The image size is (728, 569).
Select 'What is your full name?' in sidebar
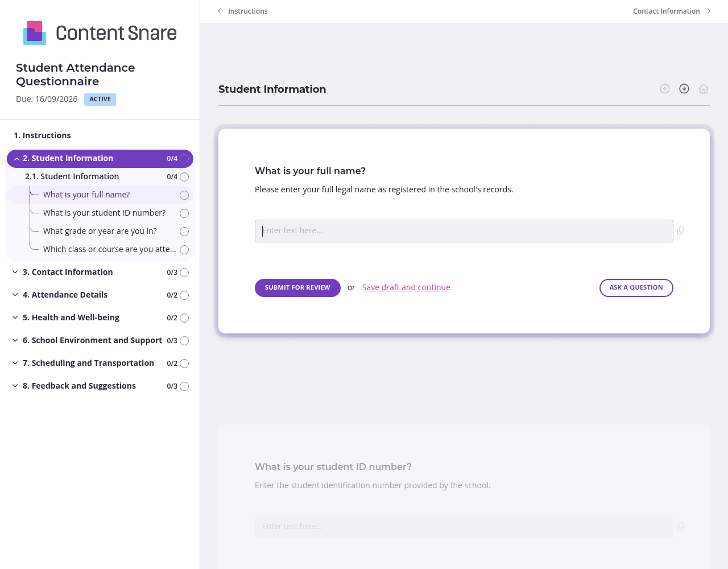click(x=86, y=195)
